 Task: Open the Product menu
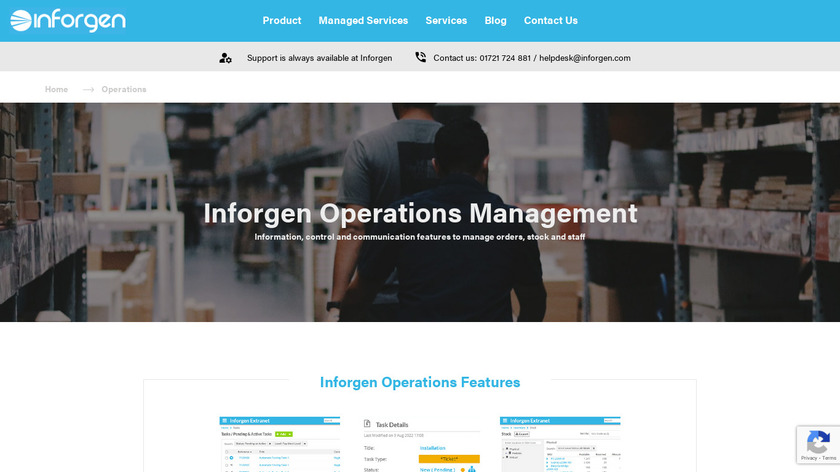[282, 20]
